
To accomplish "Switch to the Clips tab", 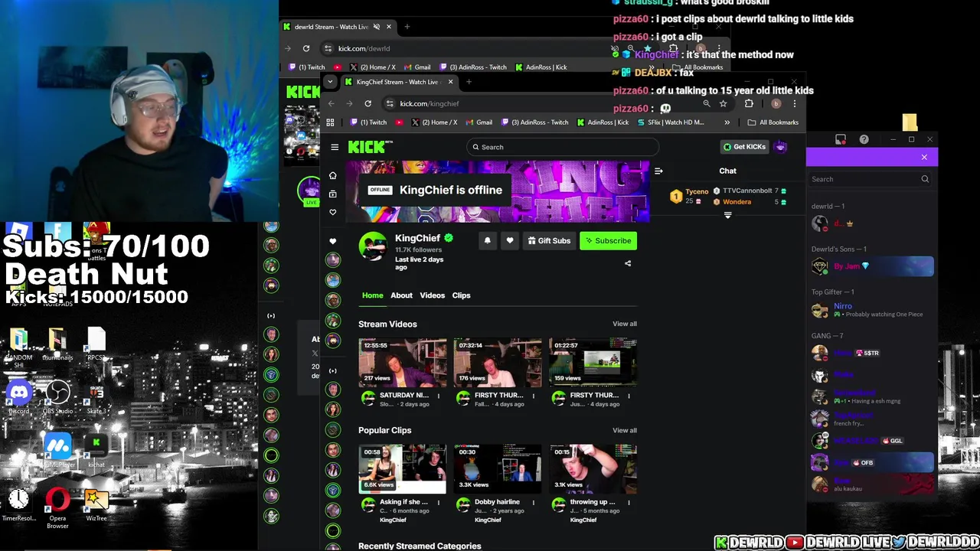I will 461,295.
